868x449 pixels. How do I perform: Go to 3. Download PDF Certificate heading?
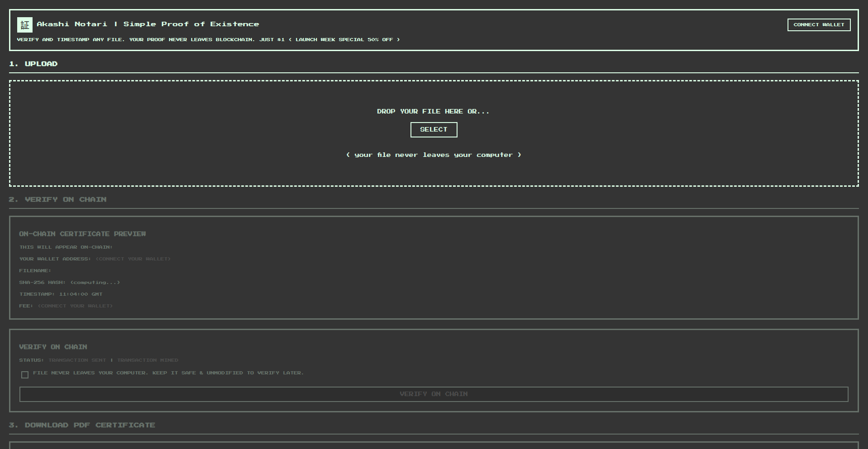(x=82, y=425)
